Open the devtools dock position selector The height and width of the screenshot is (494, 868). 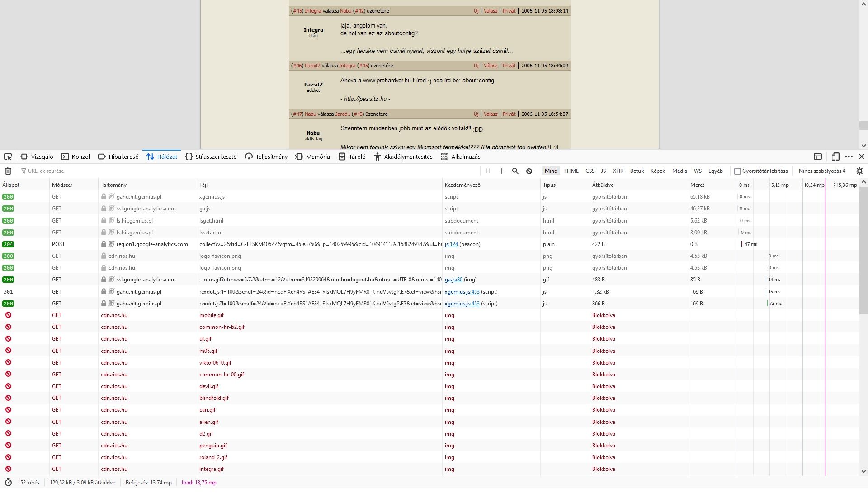(x=817, y=157)
